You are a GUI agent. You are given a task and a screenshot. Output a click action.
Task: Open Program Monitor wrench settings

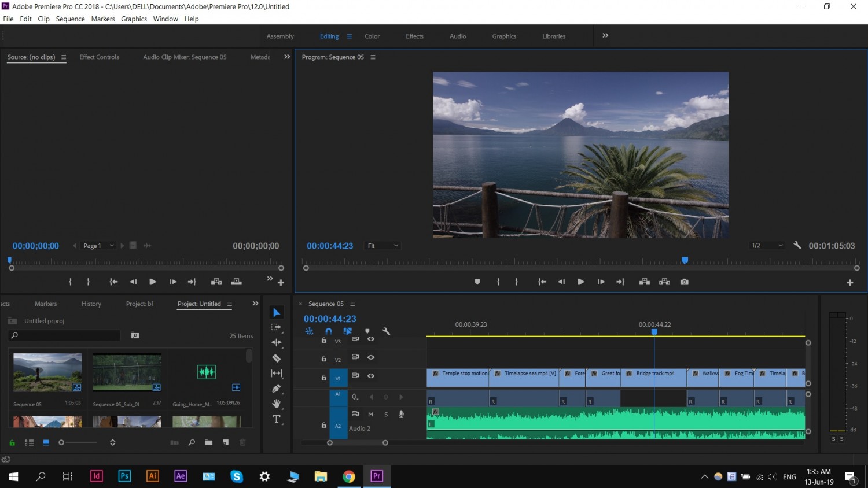tap(797, 245)
